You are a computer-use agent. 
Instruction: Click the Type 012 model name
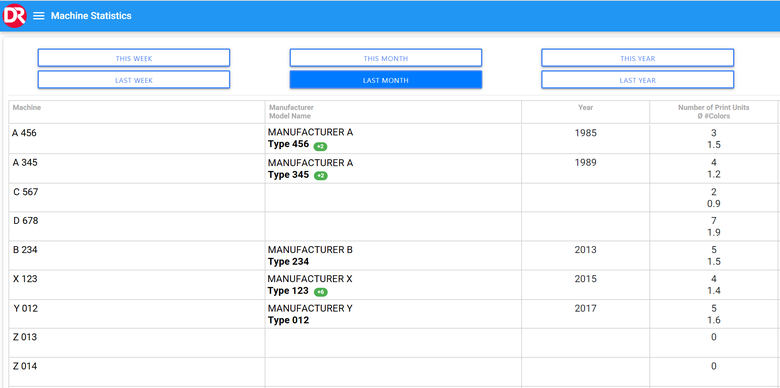tap(289, 320)
